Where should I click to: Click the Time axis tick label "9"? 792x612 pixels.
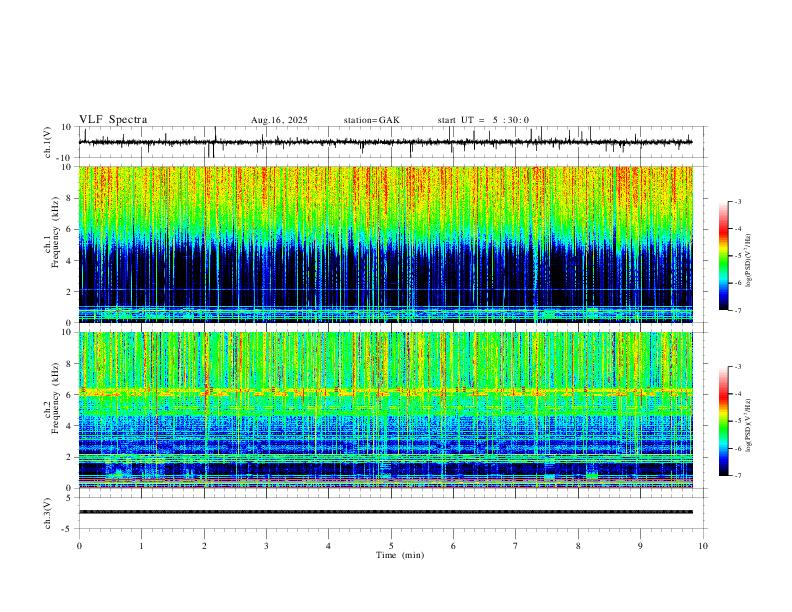coord(640,546)
